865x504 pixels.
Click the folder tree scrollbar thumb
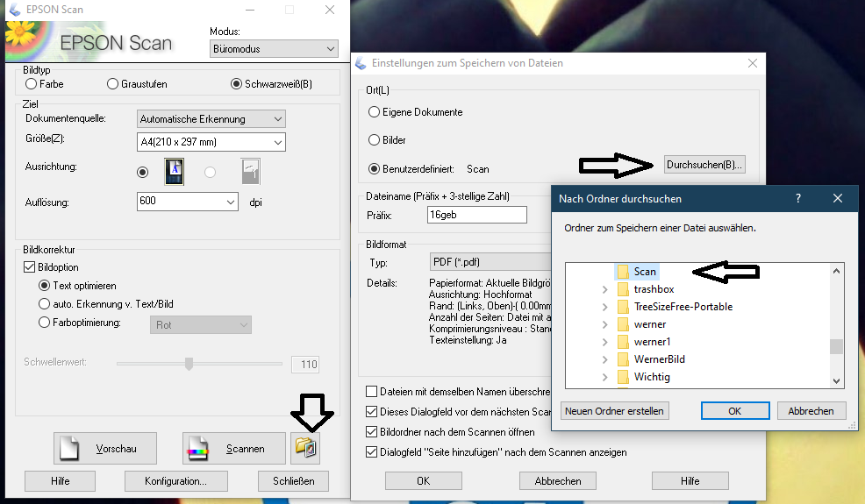(836, 346)
